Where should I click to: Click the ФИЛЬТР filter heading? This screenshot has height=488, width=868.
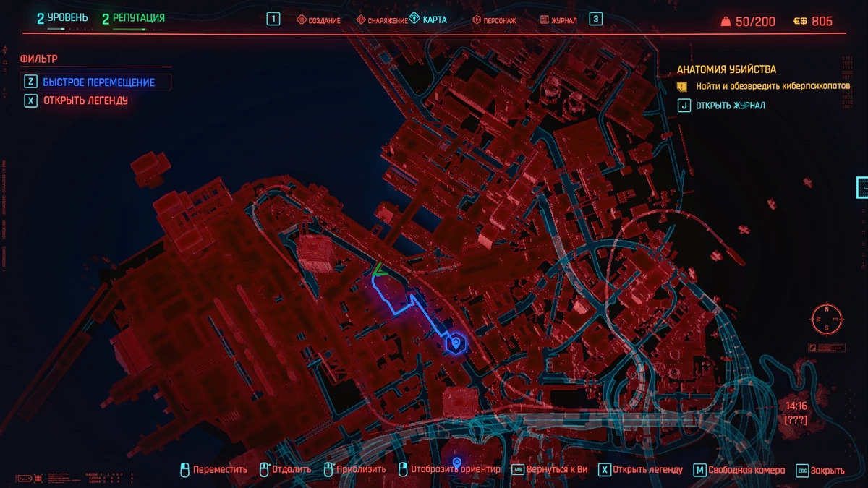pyautogui.click(x=39, y=59)
